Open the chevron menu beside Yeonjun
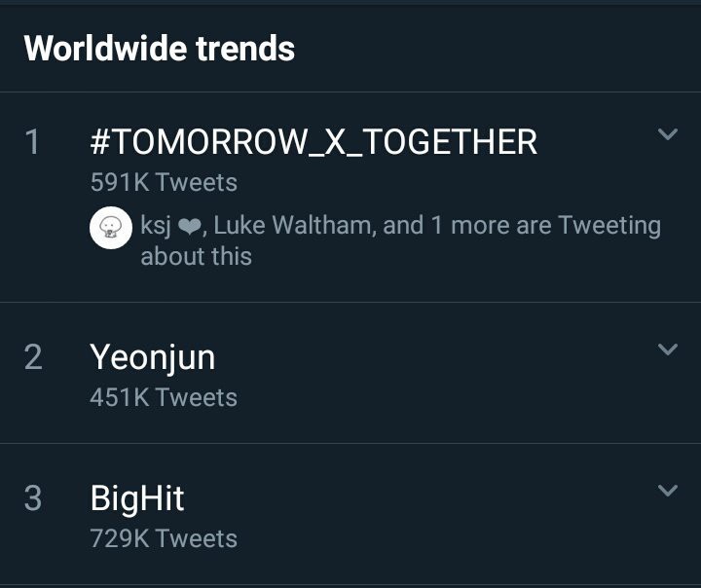This screenshot has width=701, height=588. 668,349
